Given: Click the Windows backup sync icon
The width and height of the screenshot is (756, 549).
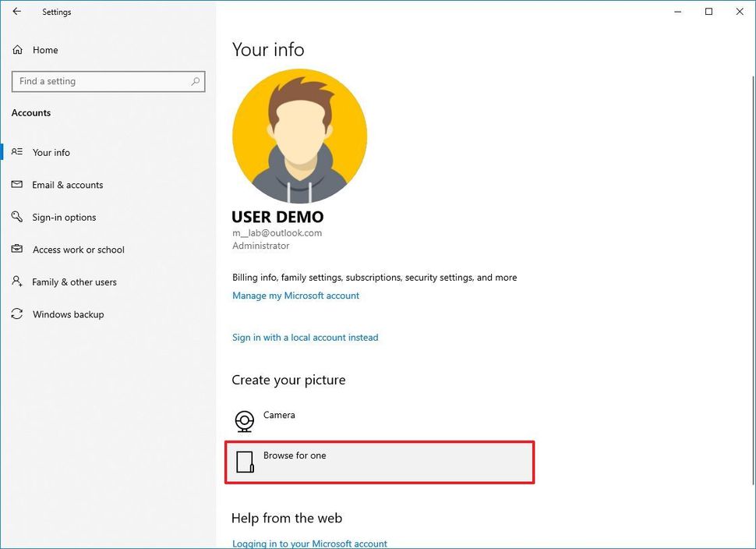Looking at the screenshot, I should pos(17,314).
